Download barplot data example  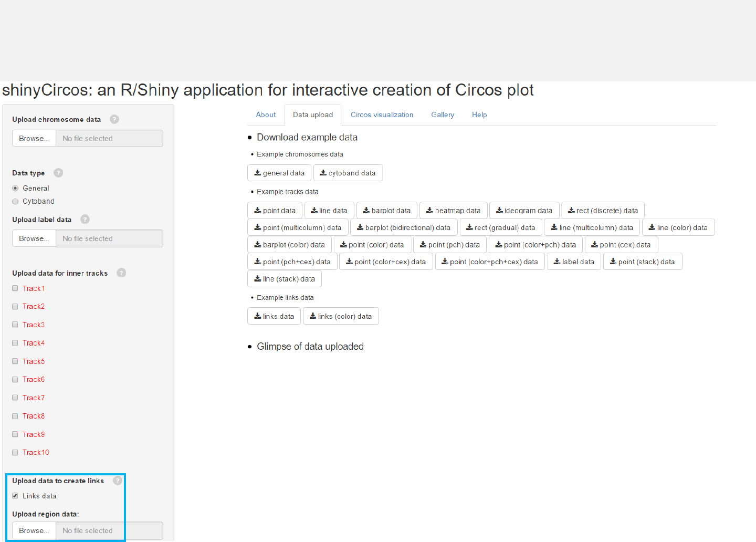tap(387, 211)
